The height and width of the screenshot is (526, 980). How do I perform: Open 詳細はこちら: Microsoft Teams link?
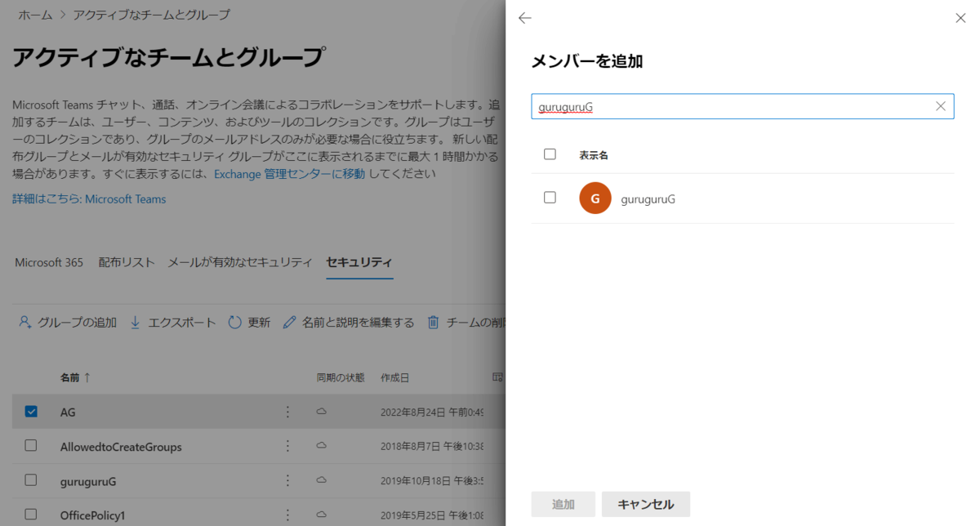pyautogui.click(x=89, y=199)
